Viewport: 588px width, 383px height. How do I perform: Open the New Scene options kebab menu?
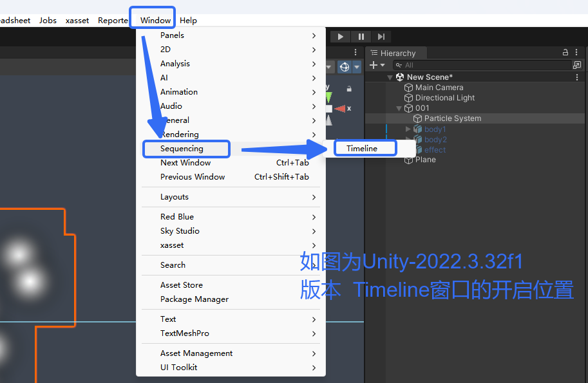577,77
